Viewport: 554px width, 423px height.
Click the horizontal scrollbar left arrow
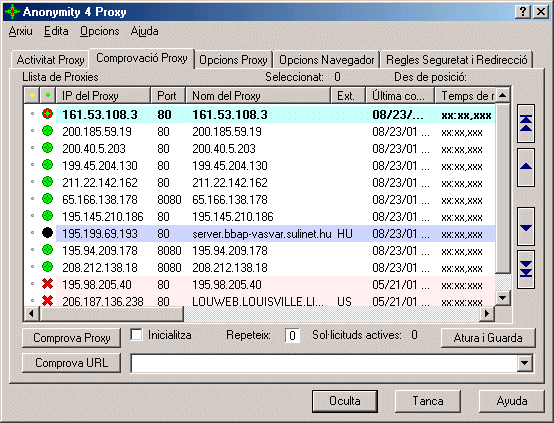31,313
